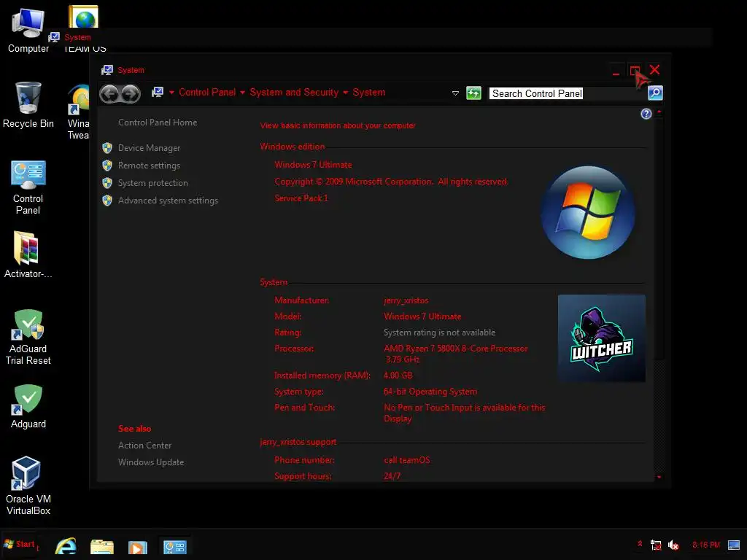Click the network tray icon
Image resolution: width=747 pixels, height=560 pixels.
656,545
